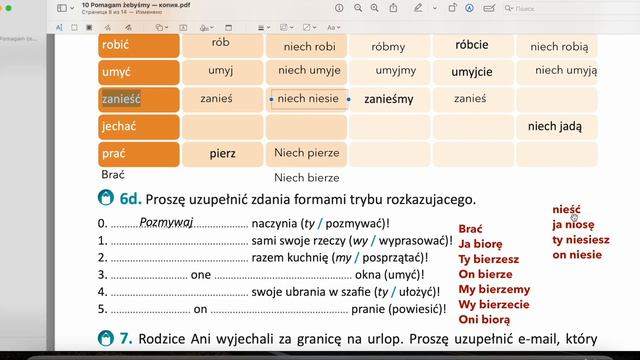This screenshot has width=640, height=360.
Task: Click the red 'Ja biorę' annotation
Action: click(480, 244)
